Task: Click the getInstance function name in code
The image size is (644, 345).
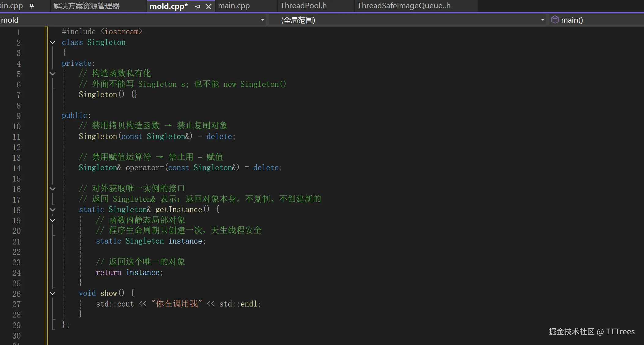Action: [x=179, y=210]
